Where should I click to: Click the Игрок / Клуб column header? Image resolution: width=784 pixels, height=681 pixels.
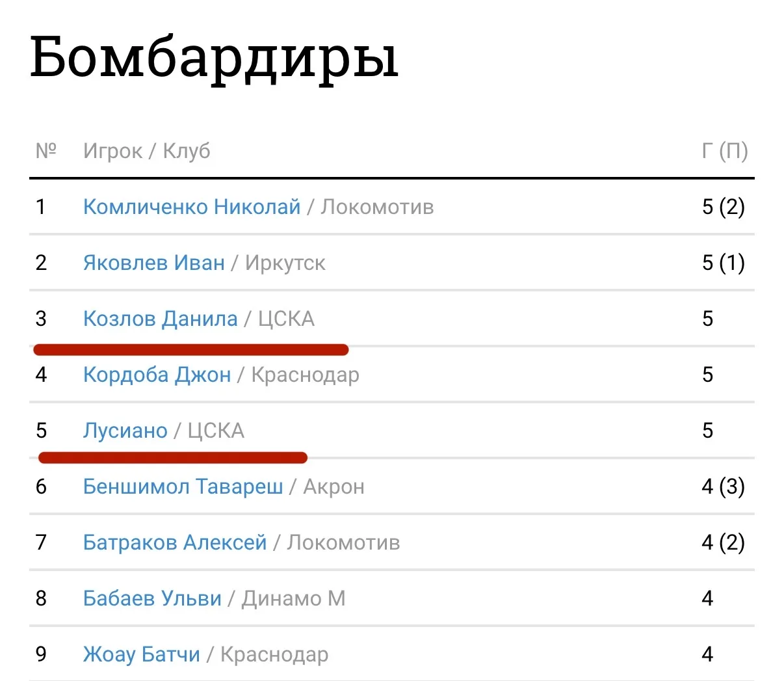click(x=146, y=151)
